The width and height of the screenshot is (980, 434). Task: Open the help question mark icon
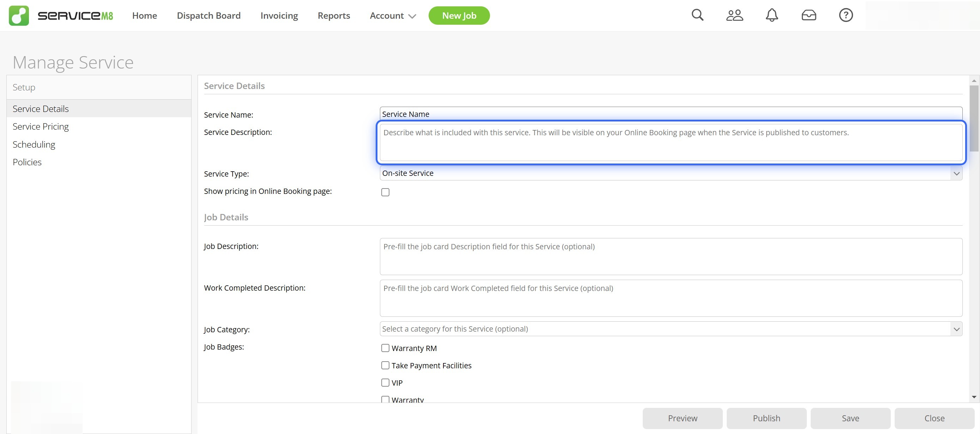point(846,15)
